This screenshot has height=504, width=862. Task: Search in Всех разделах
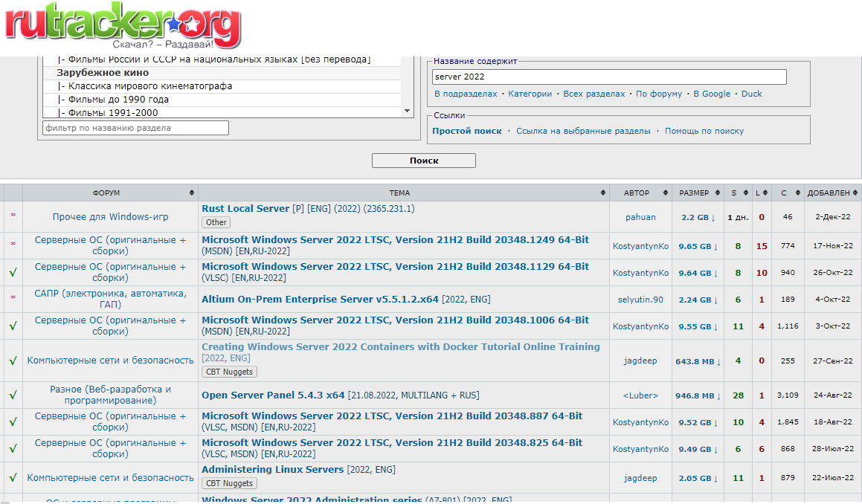coord(594,94)
